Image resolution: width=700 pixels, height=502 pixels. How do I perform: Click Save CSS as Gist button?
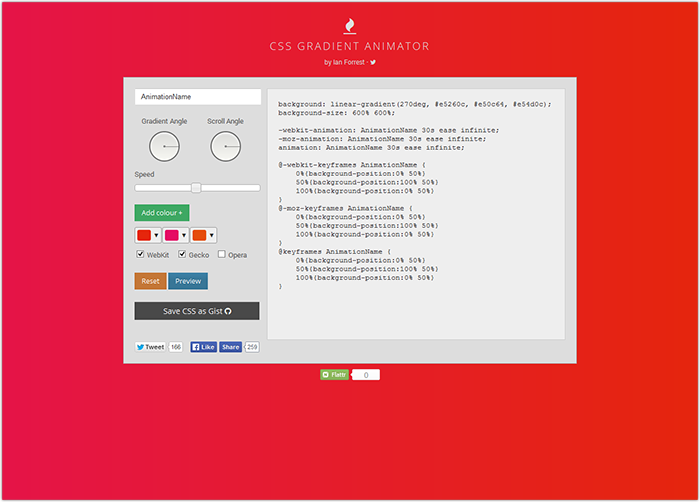[197, 311]
